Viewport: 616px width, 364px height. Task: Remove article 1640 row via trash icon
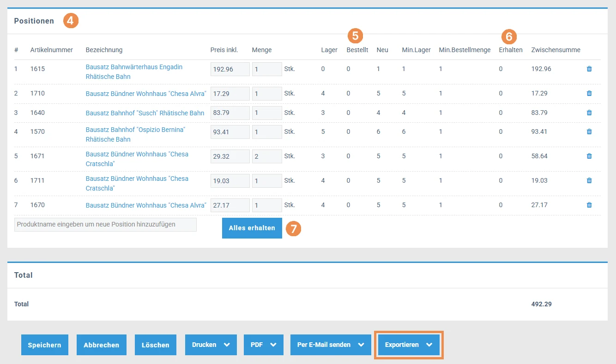point(589,113)
